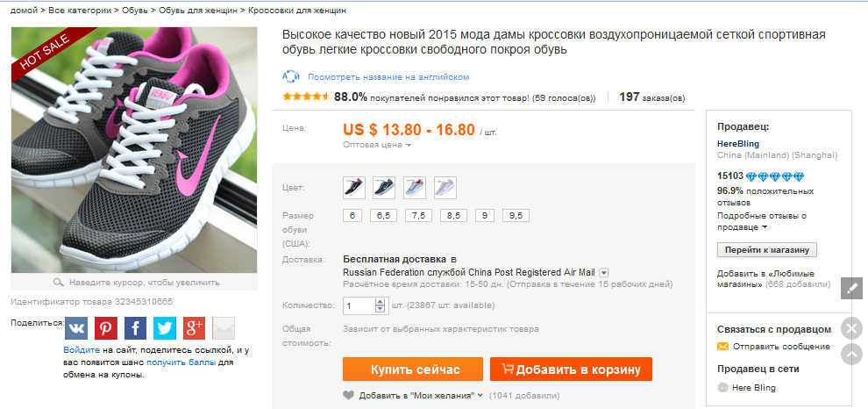
Task: Click the gray up-arrow back-to-top button
Action: coord(851,354)
